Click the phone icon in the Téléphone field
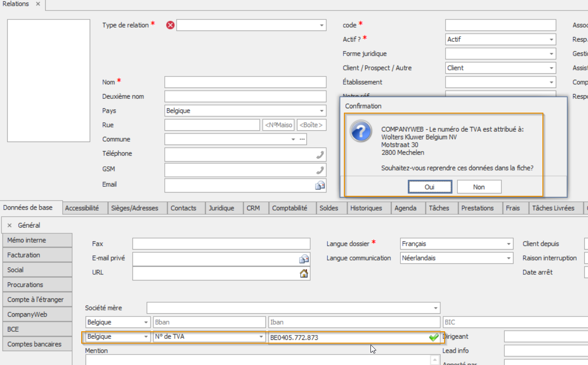The height and width of the screenshot is (365, 588). pyautogui.click(x=321, y=154)
